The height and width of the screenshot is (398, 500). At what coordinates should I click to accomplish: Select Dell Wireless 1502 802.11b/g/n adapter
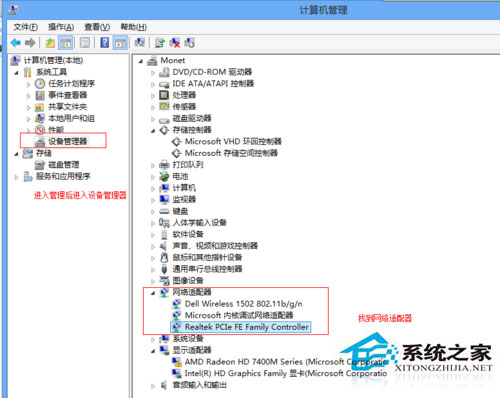pyautogui.click(x=244, y=304)
